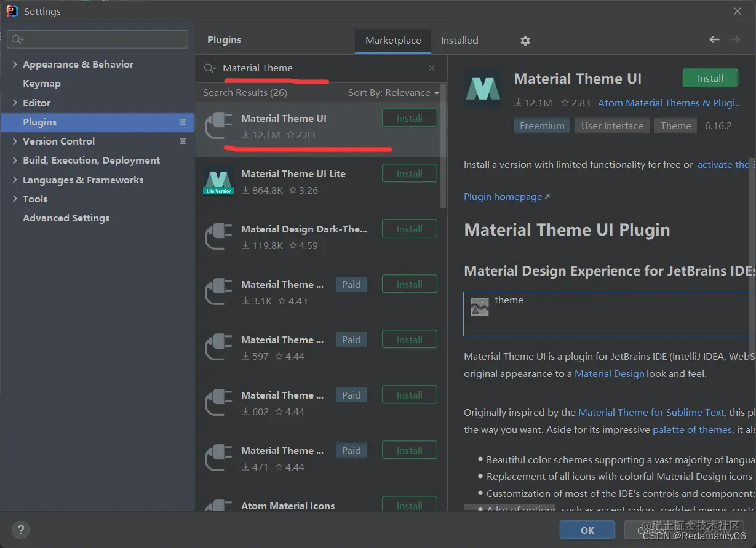Click the OK button
756x548 pixels.
pyautogui.click(x=587, y=530)
